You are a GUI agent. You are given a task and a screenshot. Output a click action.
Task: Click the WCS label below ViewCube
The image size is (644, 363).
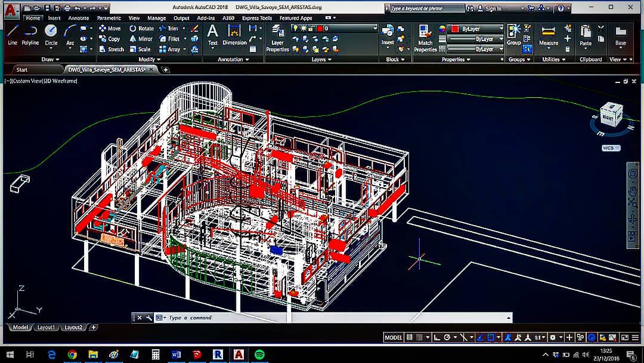(611, 148)
